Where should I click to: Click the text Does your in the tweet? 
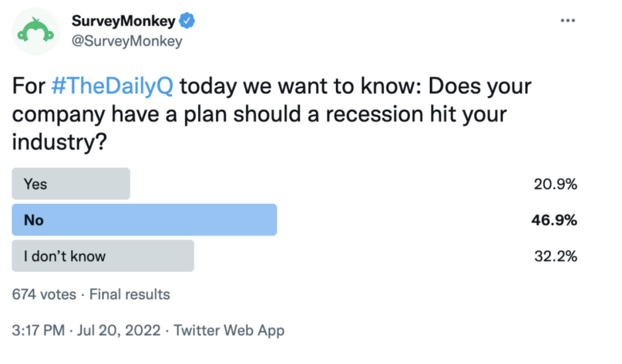pyautogui.click(x=480, y=86)
